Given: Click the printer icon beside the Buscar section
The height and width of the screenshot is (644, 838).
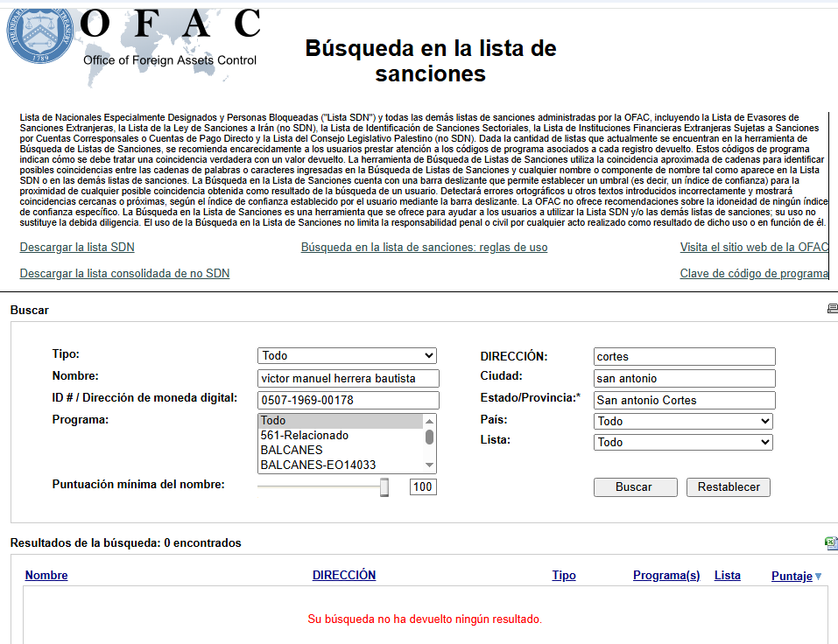Looking at the screenshot, I should point(831,309).
